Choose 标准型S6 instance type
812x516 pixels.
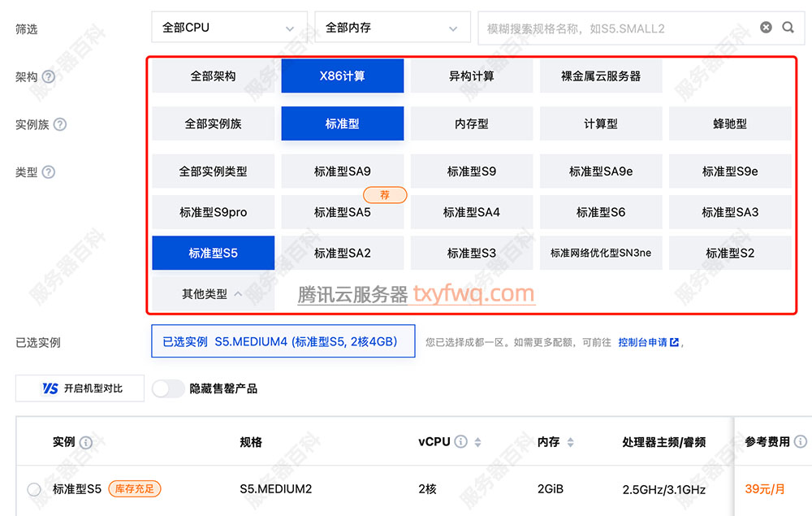pyautogui.click(x=601, y=212)
